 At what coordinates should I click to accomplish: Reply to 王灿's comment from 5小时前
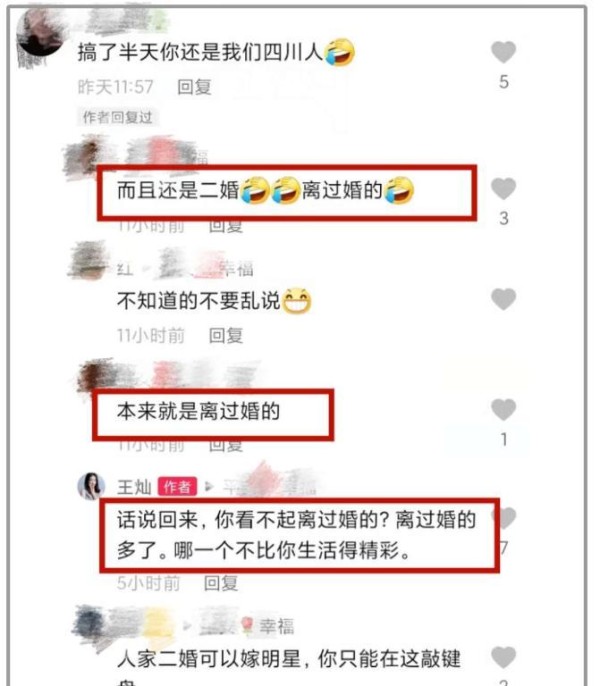point(221,583)
